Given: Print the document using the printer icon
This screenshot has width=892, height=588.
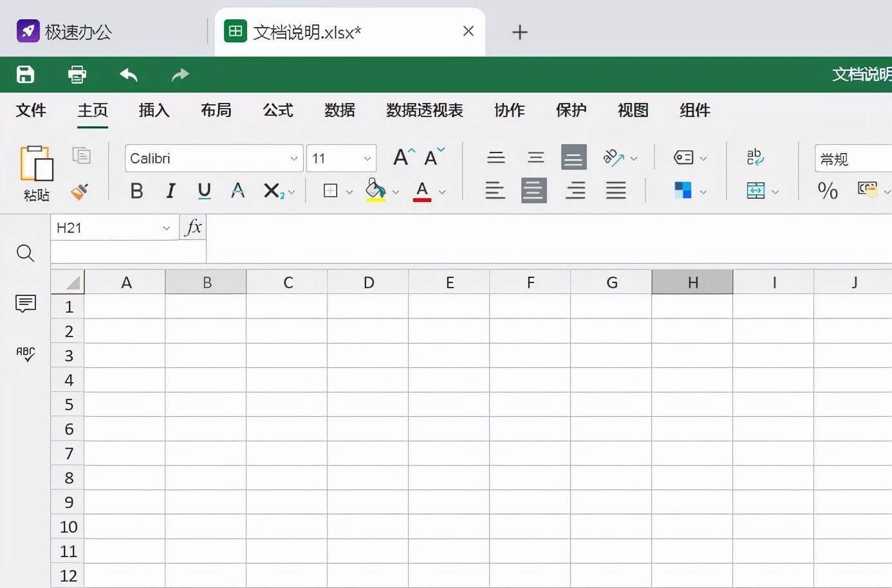Looking at the screenshot, I should point(77,75).
